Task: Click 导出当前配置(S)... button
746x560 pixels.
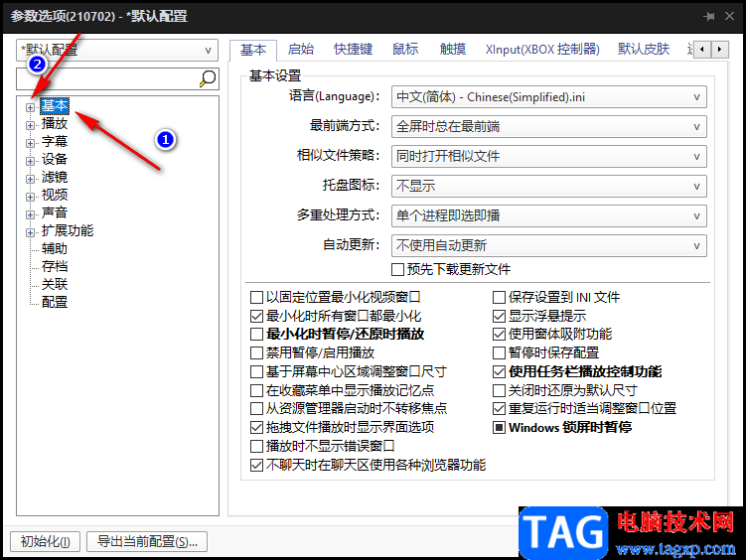Action: pos(147,541)
